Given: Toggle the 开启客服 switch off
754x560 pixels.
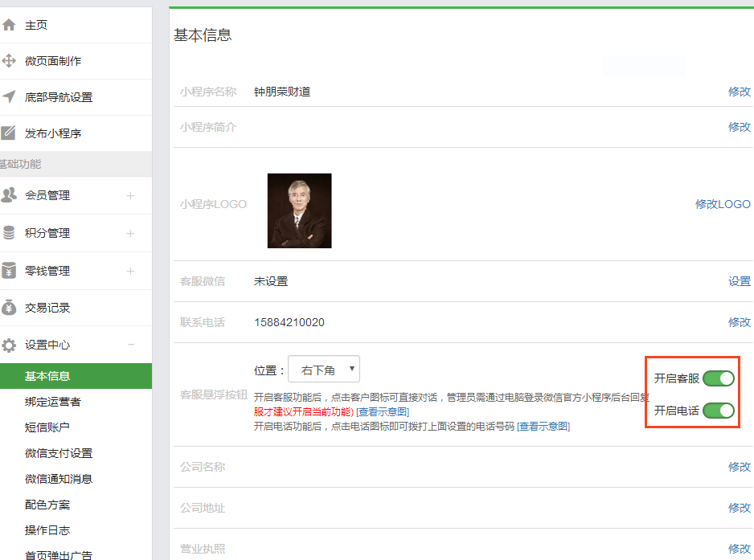Looking at the screenshot, I should tap(718, 378).
